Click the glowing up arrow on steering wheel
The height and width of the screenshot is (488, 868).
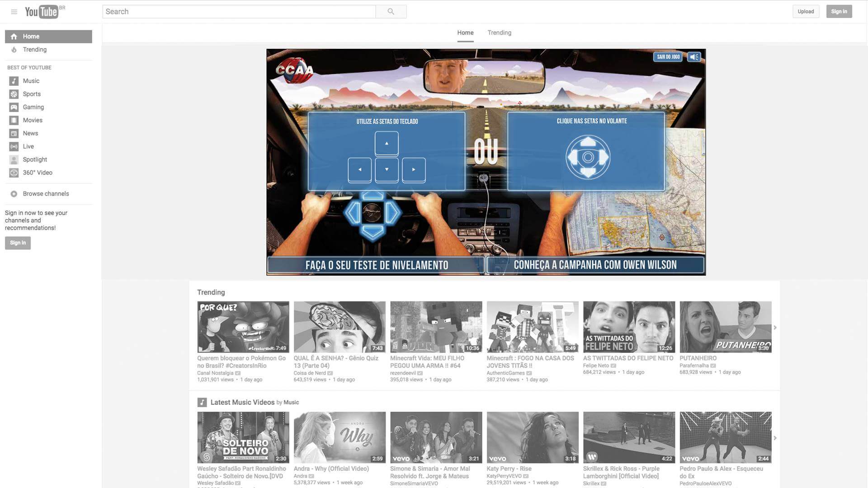pyautogui.click(x=373, y=196)
